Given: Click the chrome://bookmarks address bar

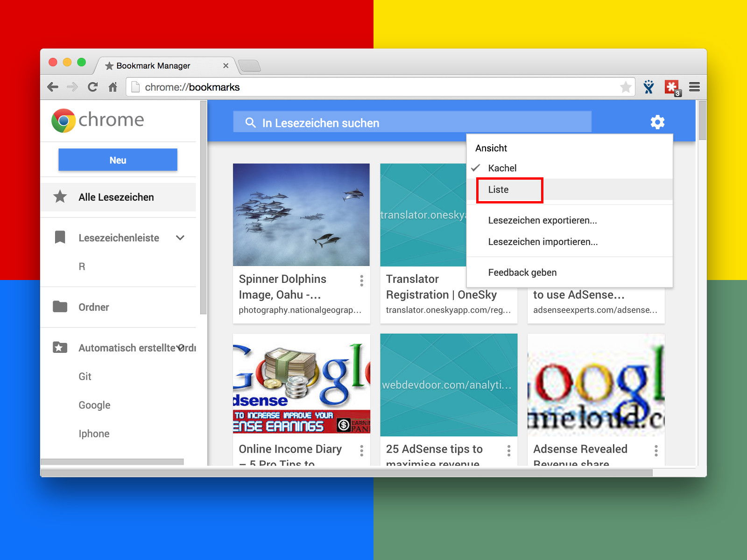Looking at the screenshot, I should coord(381,87).
